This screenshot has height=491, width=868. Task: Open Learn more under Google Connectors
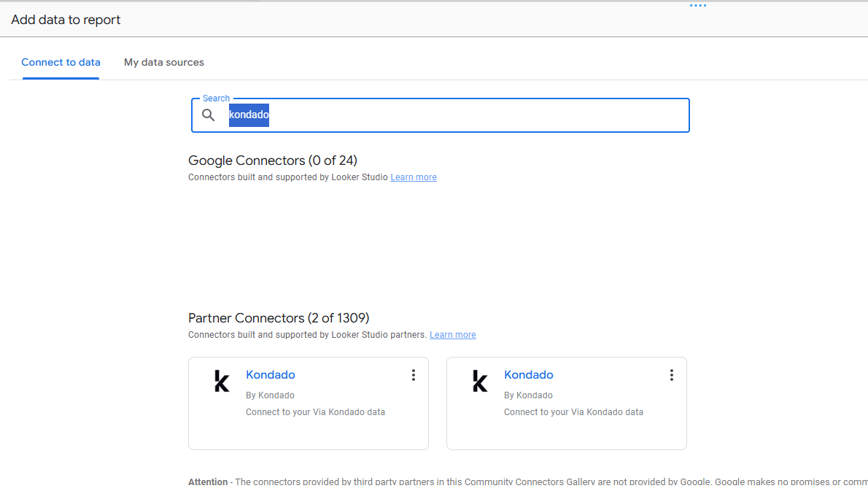click(x=413, y=177)
